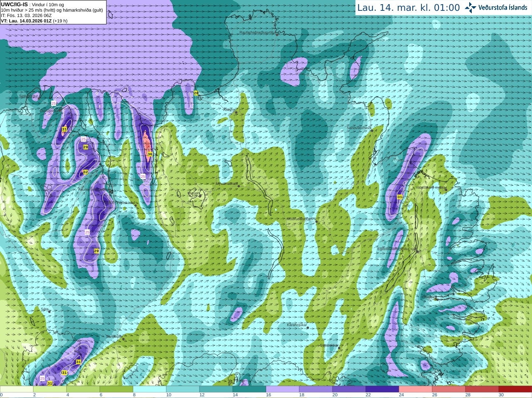Click the 'Lau. 14. mar. kl. 01:00' timestamp

[409, 8]
